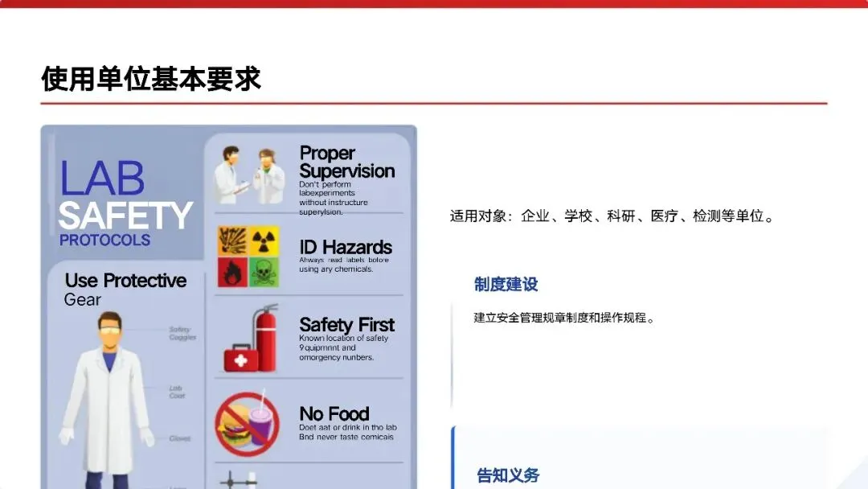
Task: Click the Use Protective Gear heading
Action: pyautogui.click(x=125, y=289)
